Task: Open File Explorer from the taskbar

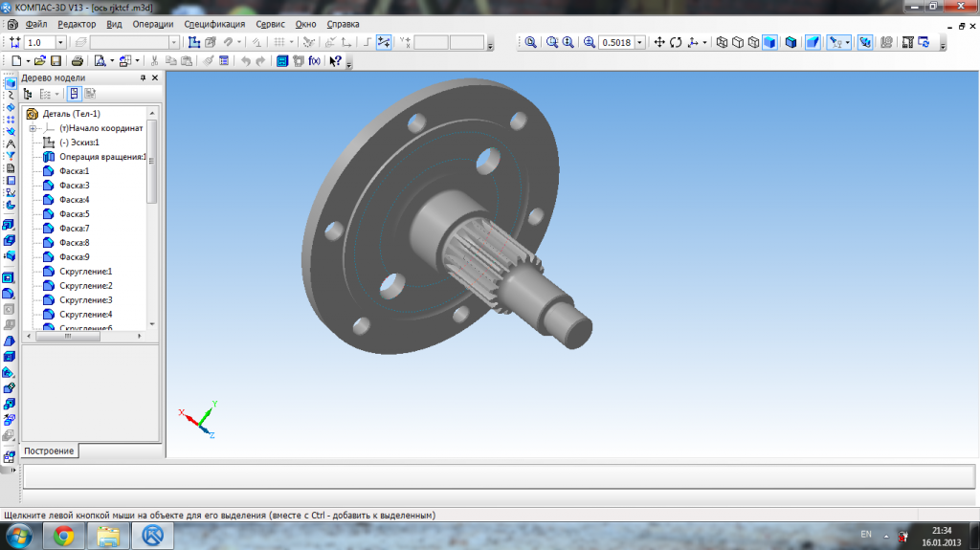Action: pyautogui.click(x=108, y=536)
